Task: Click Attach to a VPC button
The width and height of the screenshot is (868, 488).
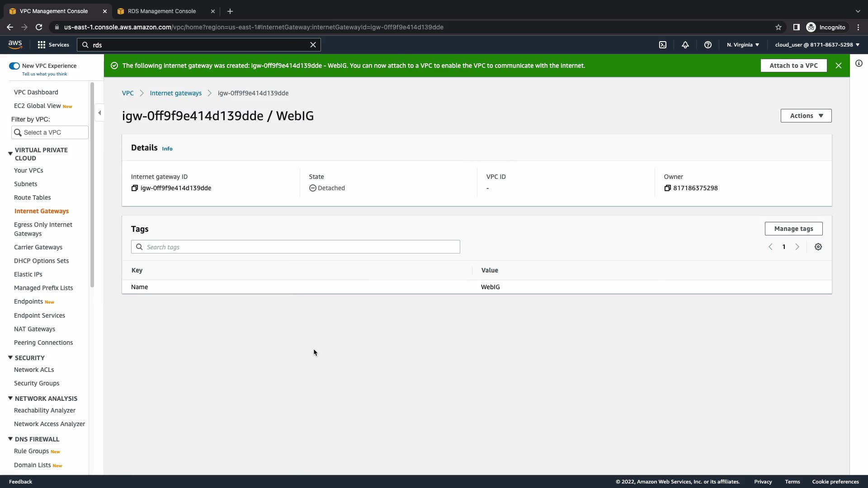Action: coord(793,66)
